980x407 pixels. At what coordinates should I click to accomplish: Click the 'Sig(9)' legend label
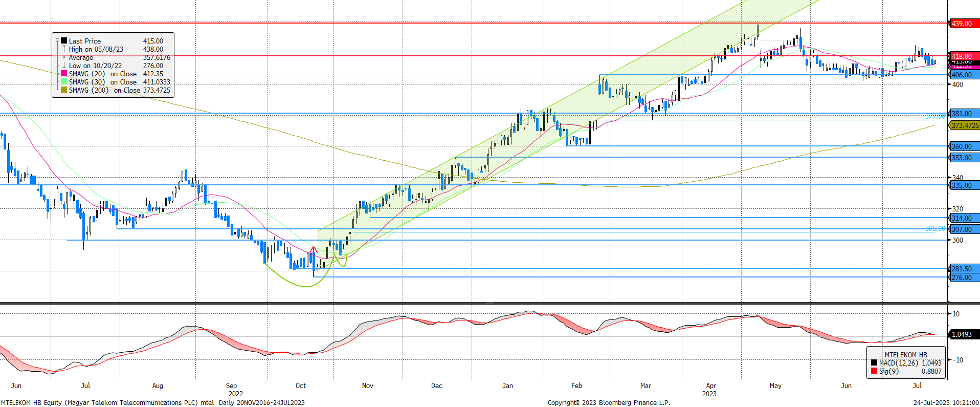pyautogui.click(x=889, y=371)
